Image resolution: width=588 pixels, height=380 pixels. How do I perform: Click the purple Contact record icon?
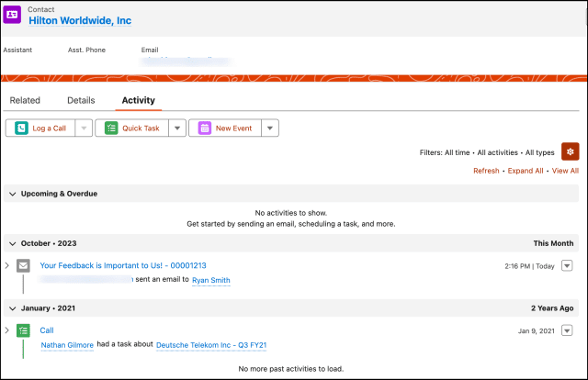(12, 15)
